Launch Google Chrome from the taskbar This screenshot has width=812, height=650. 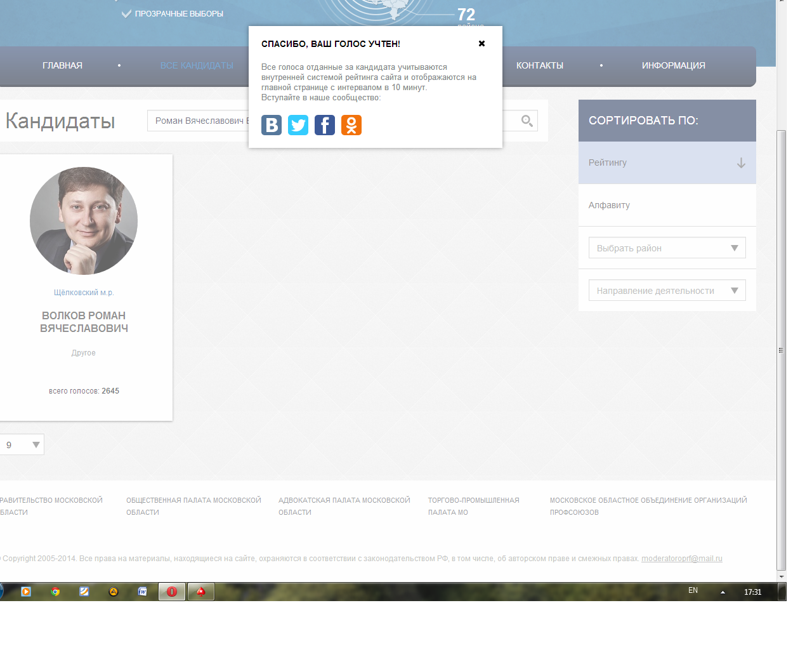click(55, 592)
